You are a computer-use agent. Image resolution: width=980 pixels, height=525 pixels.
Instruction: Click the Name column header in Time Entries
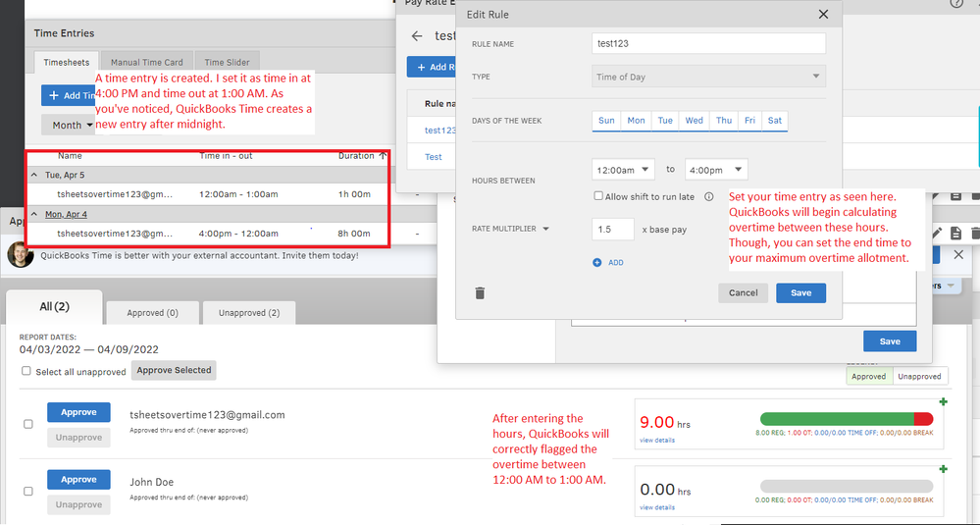point(70,156)
